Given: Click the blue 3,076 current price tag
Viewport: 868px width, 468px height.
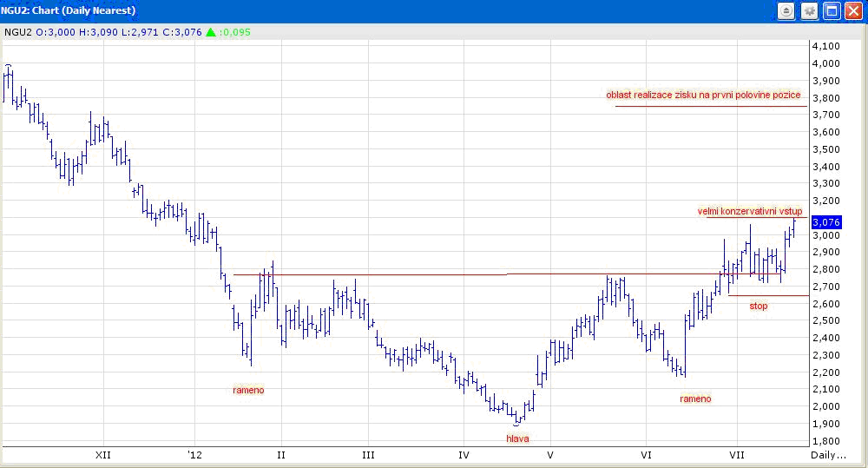Looking at the screenshot, I should [825, 222].
